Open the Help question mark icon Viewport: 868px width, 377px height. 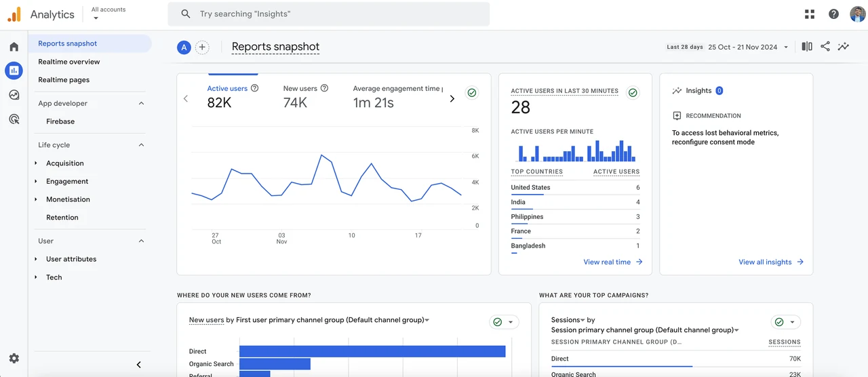tap(834, 14)
